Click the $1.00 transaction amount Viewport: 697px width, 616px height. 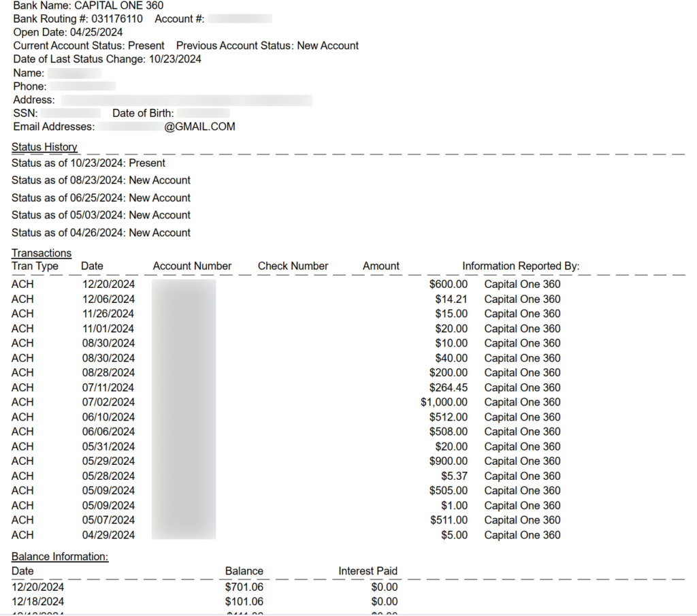(x=454, y=506)
